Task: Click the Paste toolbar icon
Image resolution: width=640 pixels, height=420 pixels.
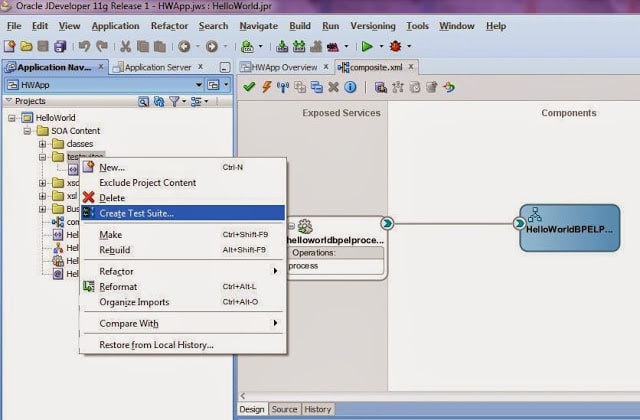Action: [160, 46]
